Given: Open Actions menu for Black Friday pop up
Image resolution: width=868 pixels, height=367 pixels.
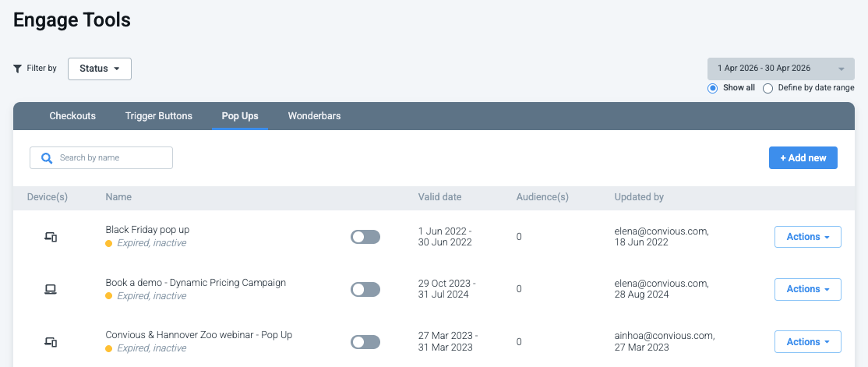Looking at the screenshot, I should point(808,237).
